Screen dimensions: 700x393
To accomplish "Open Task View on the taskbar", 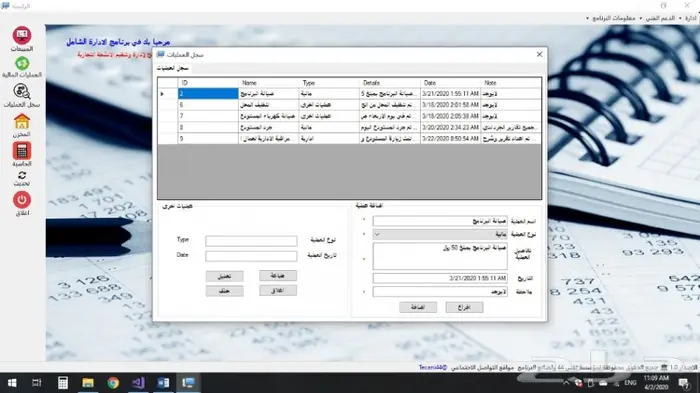I will [x=37, y=383].
